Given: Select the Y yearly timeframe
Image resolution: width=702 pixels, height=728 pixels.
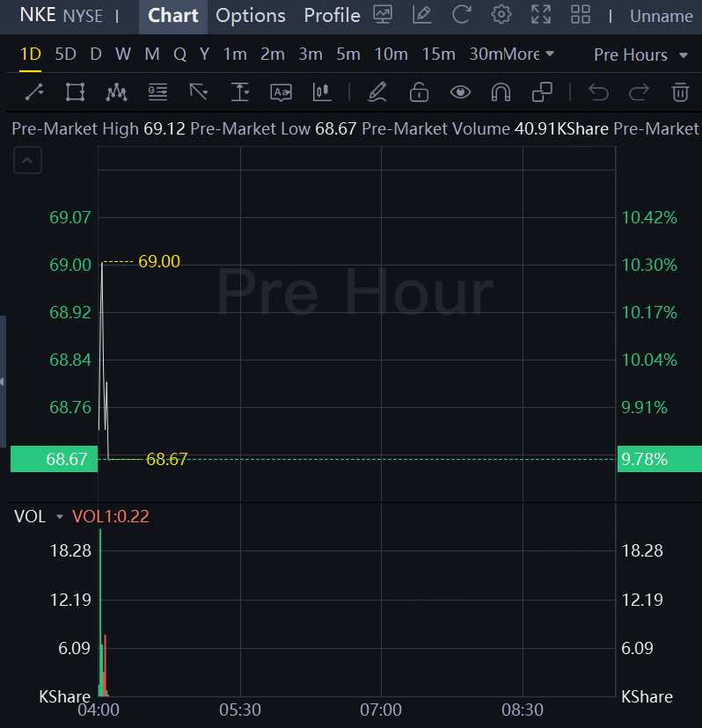Looking at the screenshot, I should pyautogui.click(x=204, y=55).
